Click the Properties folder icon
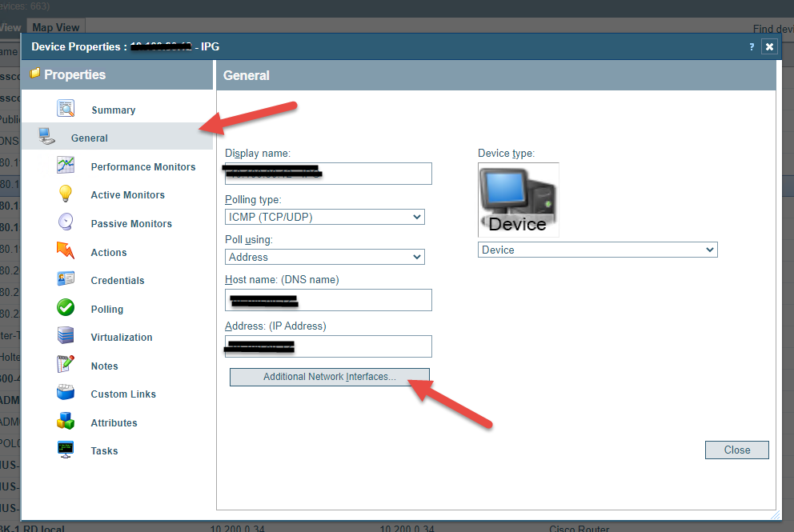The height and width of the screenshot is (532, 794). click(x=34, y=74)
